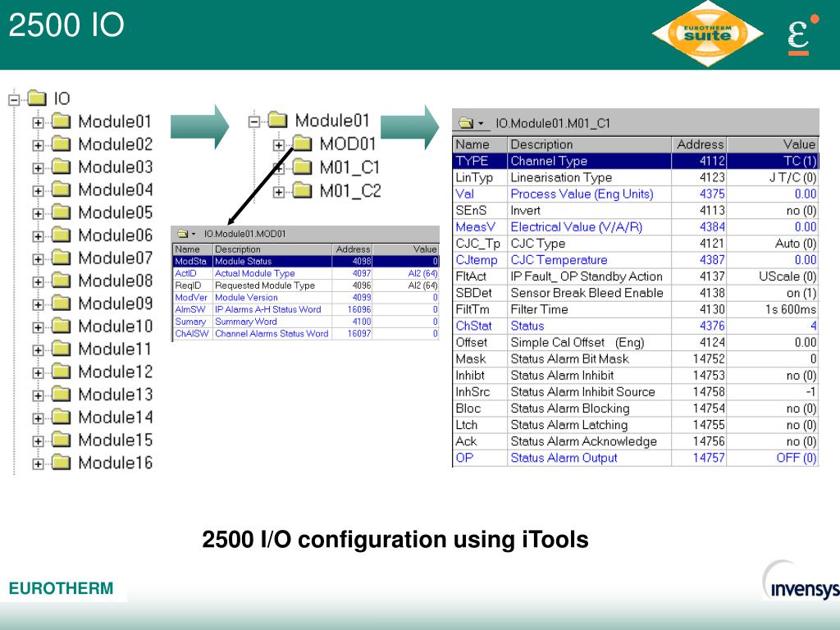Sort M01_C1 table by Address column
840x630 pixels.
coord(699,144)
